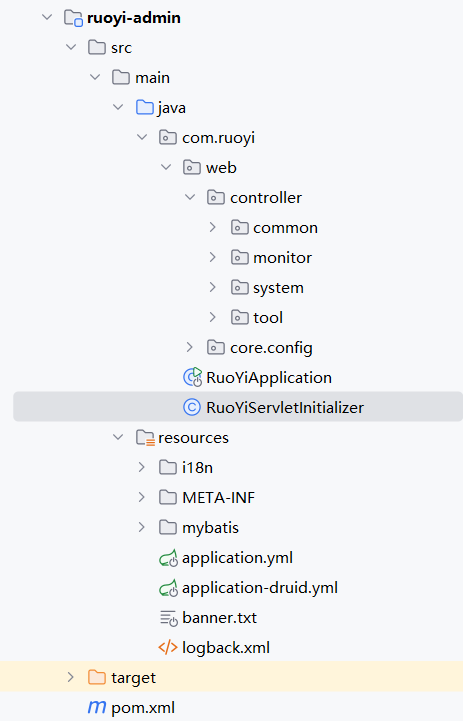Image resolution: width=463 pixels, height=721 pixels.
Task: Expand the common package
Action: [x=212, y=227]
